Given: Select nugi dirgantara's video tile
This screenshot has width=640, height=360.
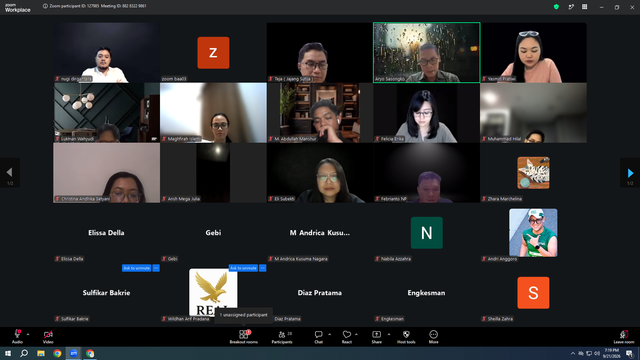Looking at the screenshot, I should coord(107,53).
